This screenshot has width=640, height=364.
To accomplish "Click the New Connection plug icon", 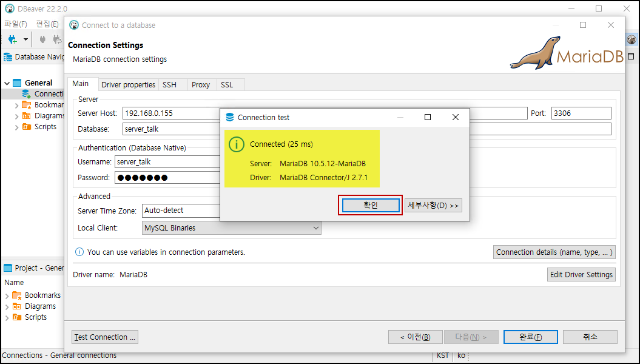I will click(x=13, y=39).
